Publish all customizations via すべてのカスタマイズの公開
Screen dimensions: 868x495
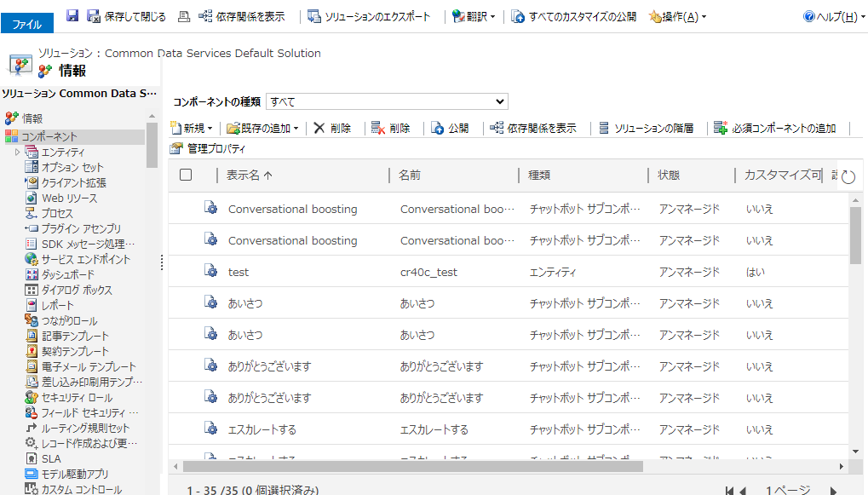click(573, 16)
